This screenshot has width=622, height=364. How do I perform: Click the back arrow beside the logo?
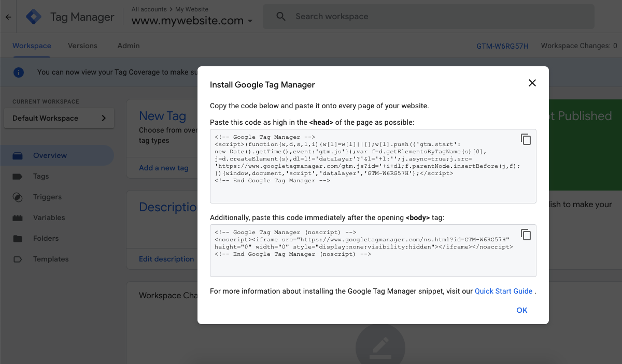point(9,17)
